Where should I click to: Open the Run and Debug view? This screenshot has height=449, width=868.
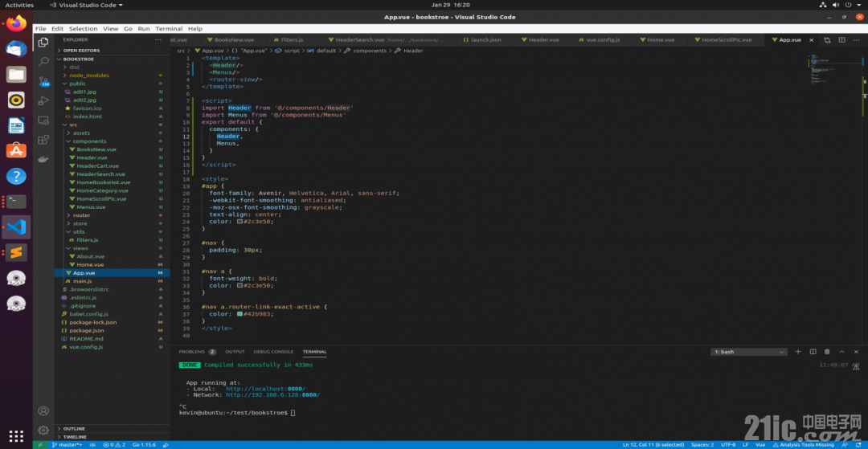[43, 100]
